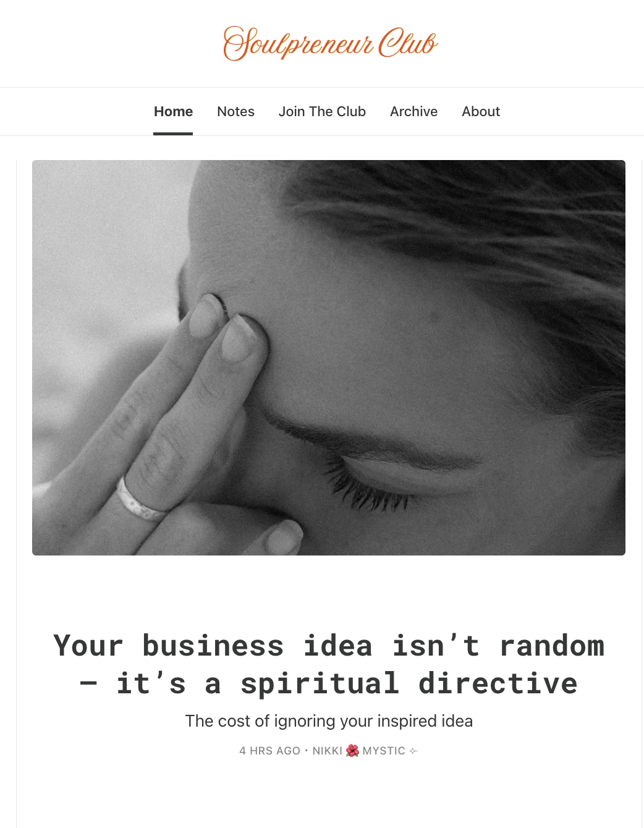Click the word "Club" in the logo

(x=408, y=42)
